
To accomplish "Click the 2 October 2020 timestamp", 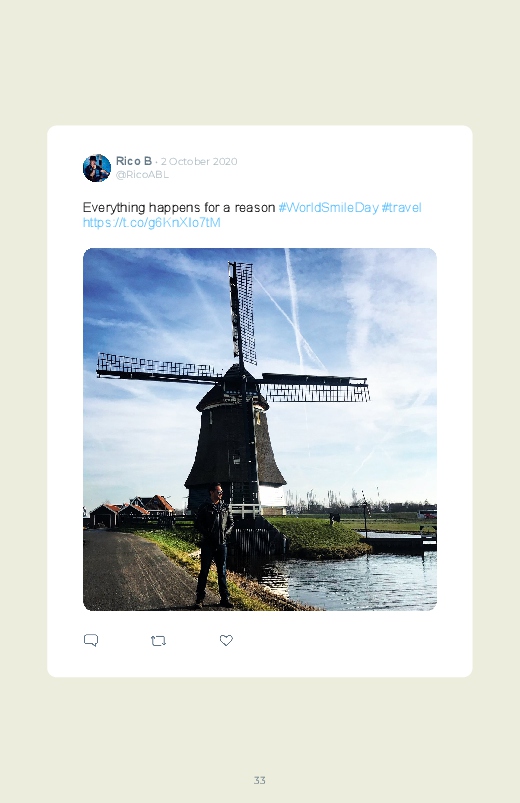I will 199,161.
